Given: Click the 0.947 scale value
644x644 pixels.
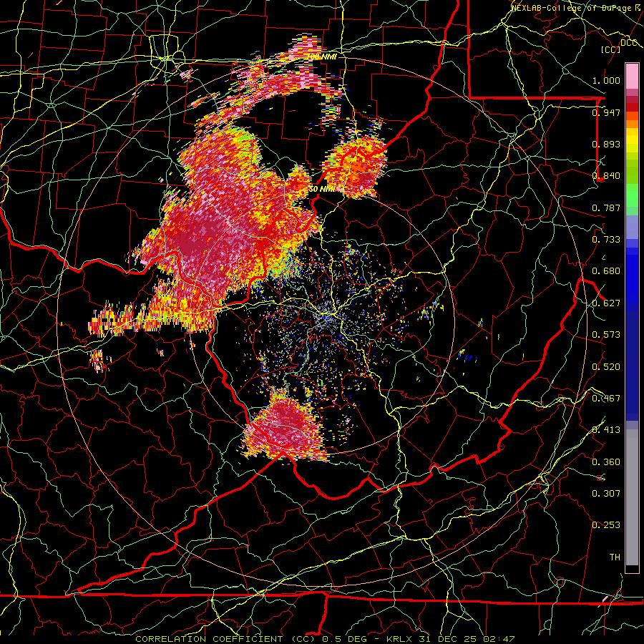Looking at the screenshot, I should coord(606,112).
